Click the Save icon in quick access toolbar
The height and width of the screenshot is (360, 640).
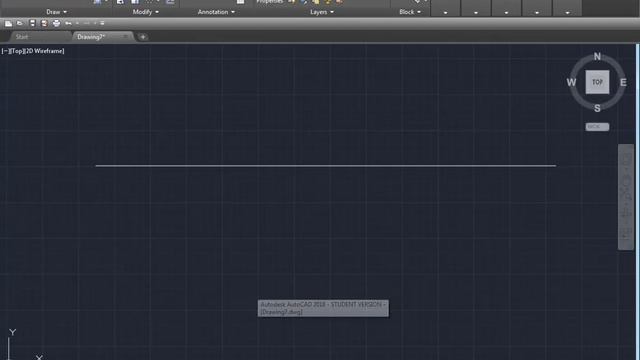[x=32, y=23]
